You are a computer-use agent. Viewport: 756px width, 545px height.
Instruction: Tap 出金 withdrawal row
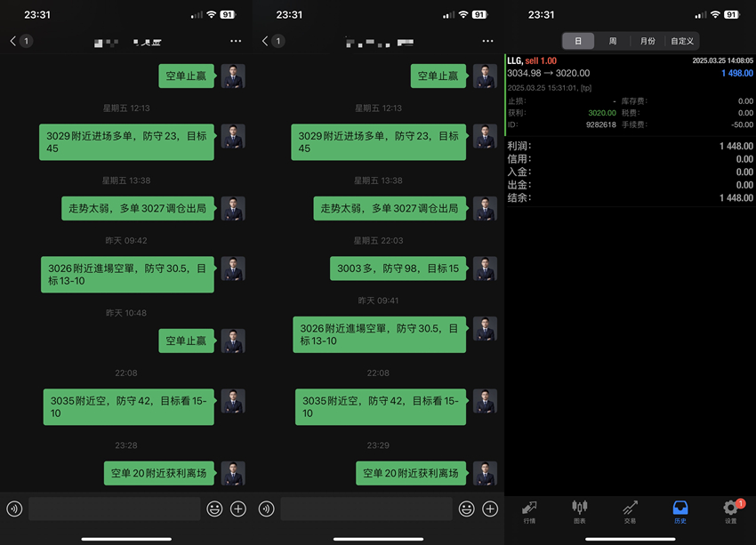pos(630,185)
